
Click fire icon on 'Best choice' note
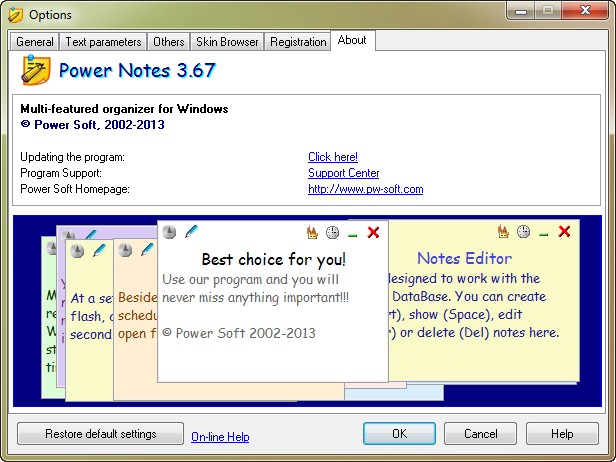pyautogui.click(x=312, y=232)
